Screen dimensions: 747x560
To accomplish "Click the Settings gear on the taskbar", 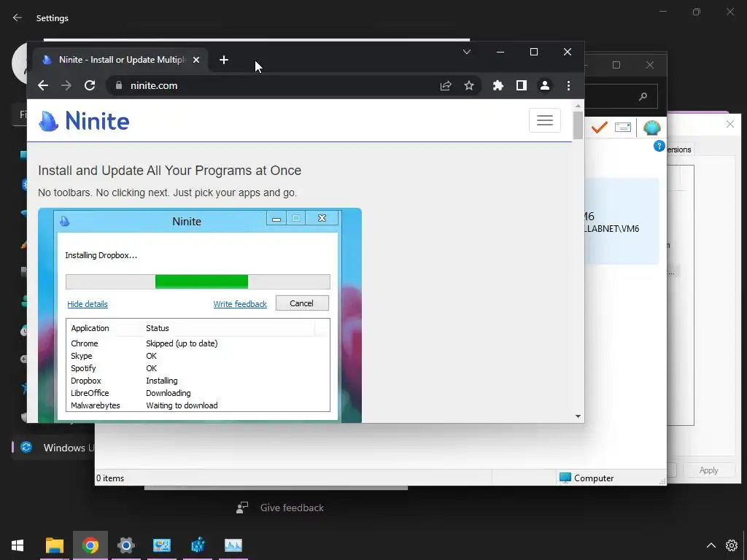I will tap(125, 545).
